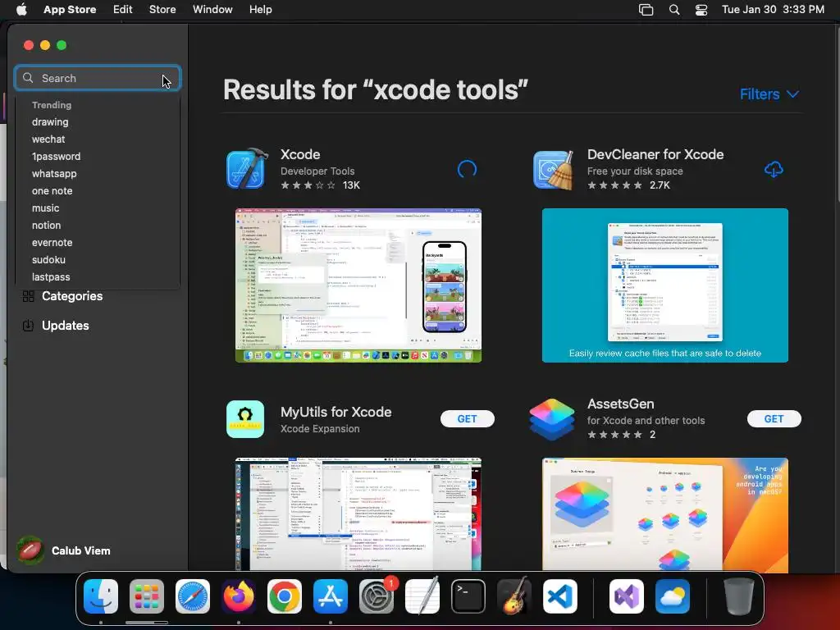Viewport: 840px width, 630px height.
Task: Go to Categories in the sidebar
Action: pyautogui.click(x=72, y=296)
